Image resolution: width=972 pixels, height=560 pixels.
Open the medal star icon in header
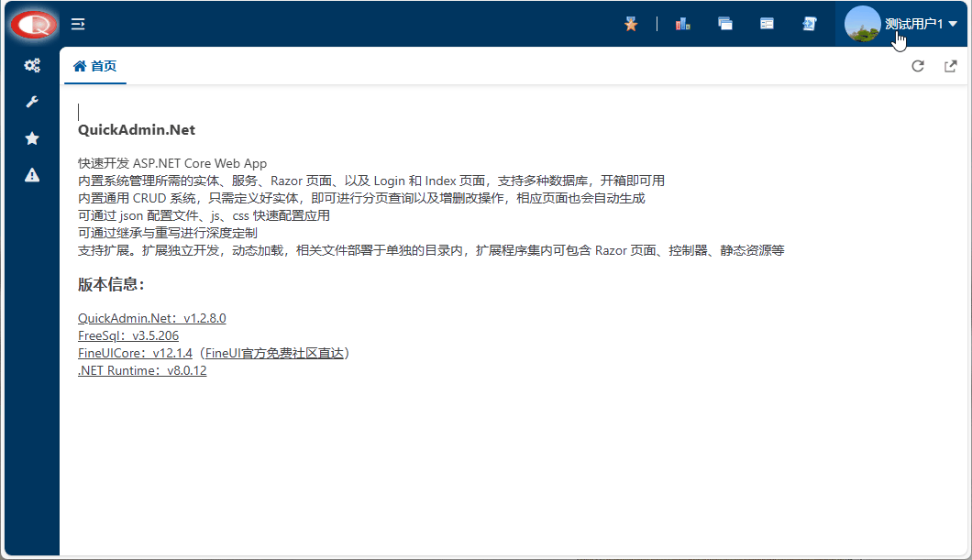[x=631, y=24]
